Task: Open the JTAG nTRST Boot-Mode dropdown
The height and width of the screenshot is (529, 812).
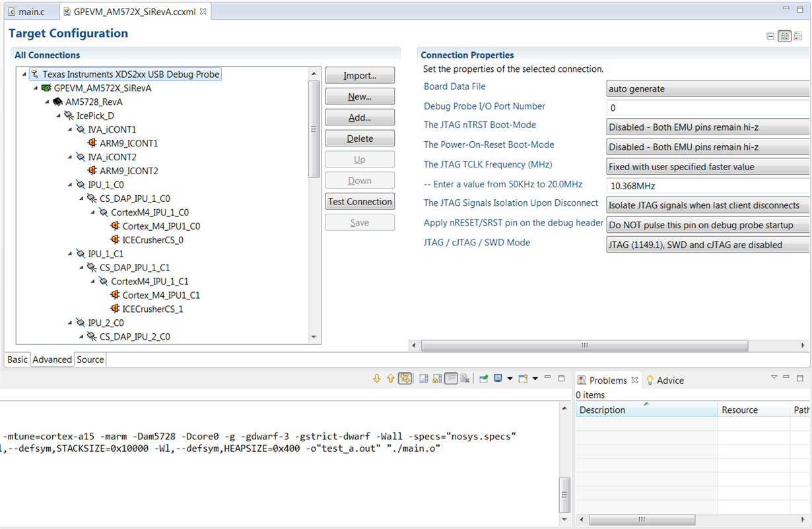Action: tap(709, 127)
